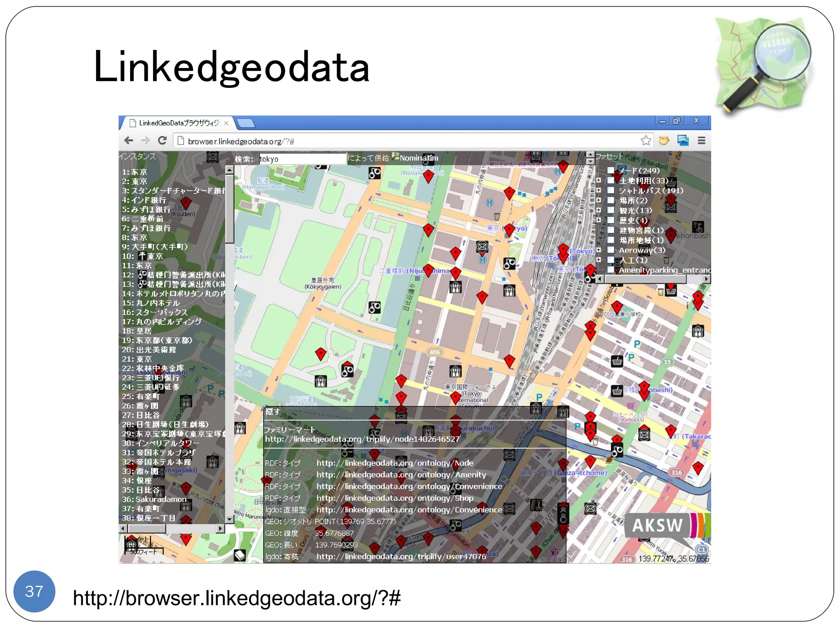The image size is (840, 630).
Task: Check the ノード(249) facet checkbox
Action: tap(611, 170)
